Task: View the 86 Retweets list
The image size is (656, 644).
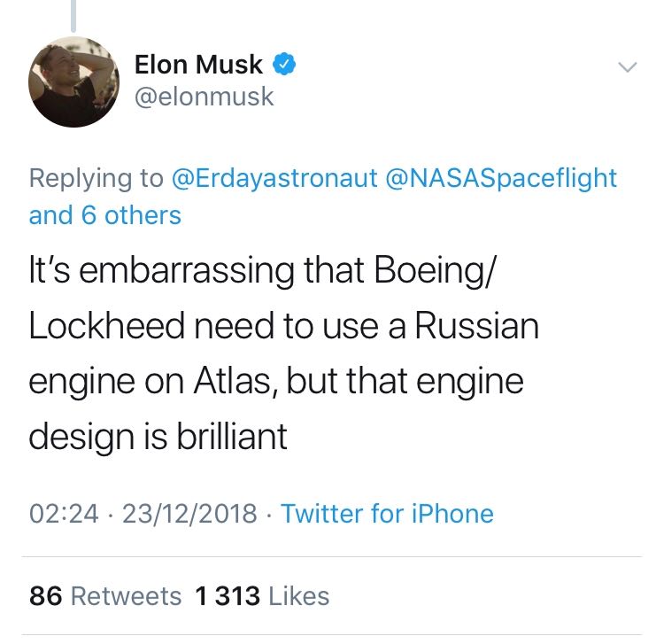Action: pyautogui.click(x=105, y=596)
